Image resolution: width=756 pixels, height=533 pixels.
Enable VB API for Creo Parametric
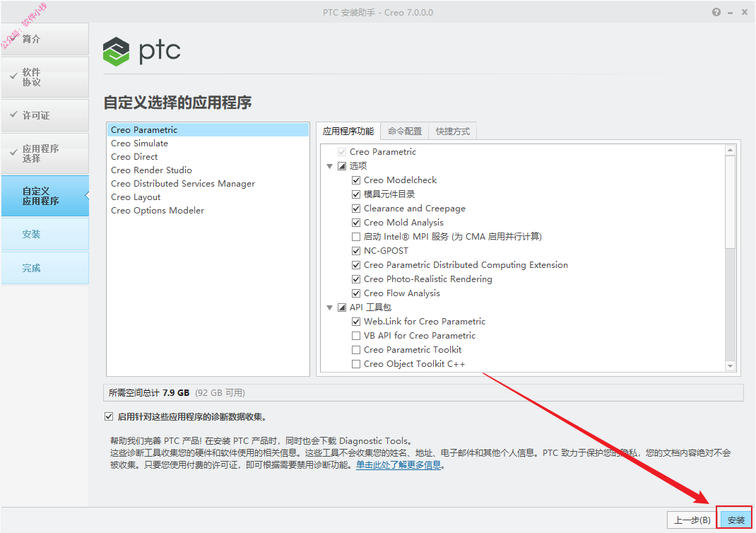356,336
